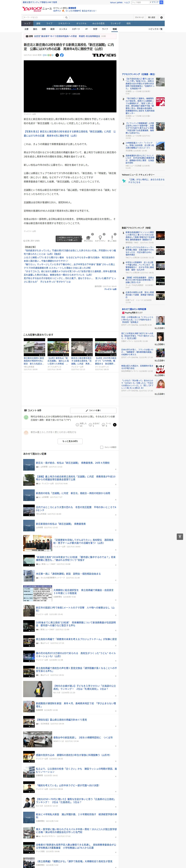Open 新庄市の国道13号でクマ目撃 article
186x868 pixels.
(x=75, y=609)
